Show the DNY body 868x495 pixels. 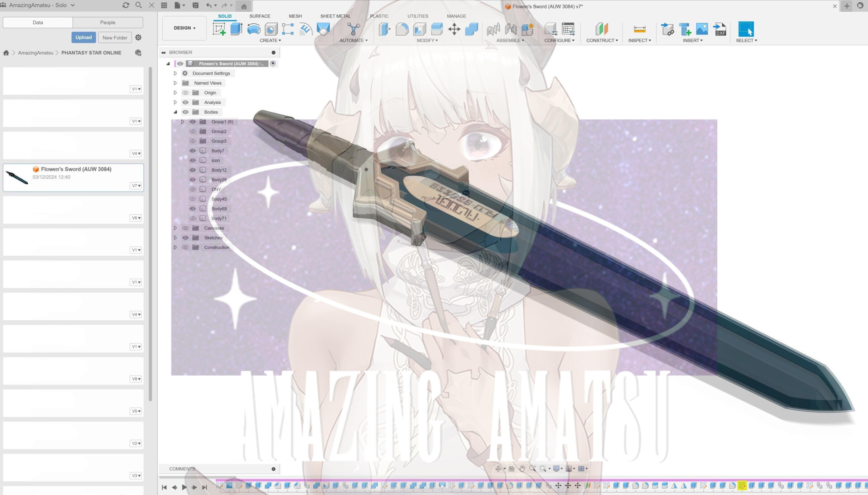pos(193,189)
